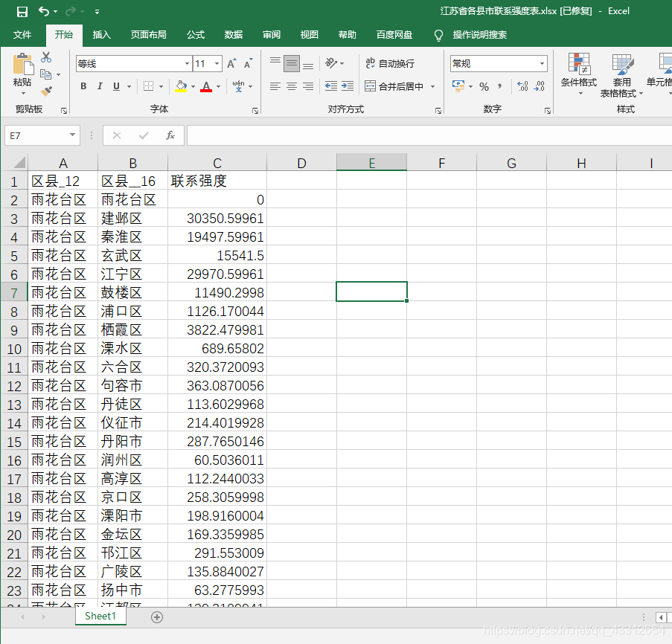Click the Save icon in quick access toolbar
The height and width of the screenshot is (644, 672).
pos(22,12)
